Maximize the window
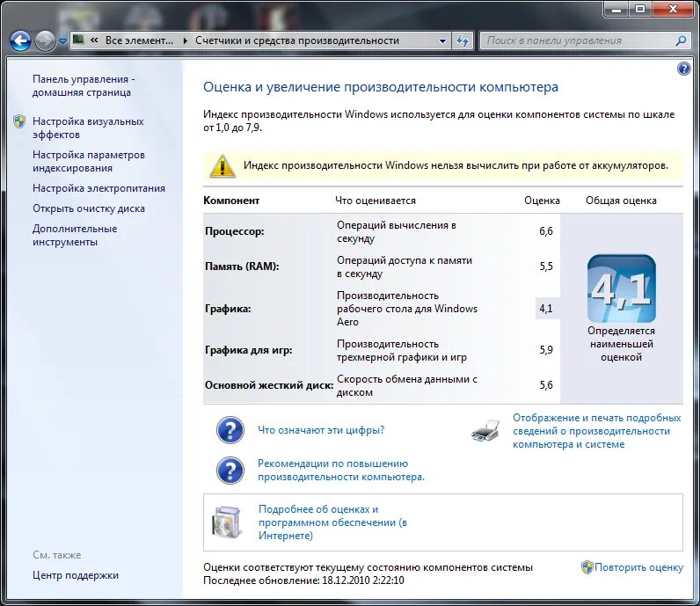700x606 pixels. coord(640,10)
